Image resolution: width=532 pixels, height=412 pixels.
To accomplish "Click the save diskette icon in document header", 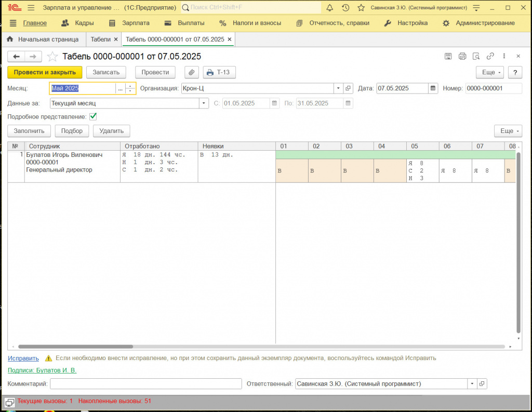I will coord(448,56).
